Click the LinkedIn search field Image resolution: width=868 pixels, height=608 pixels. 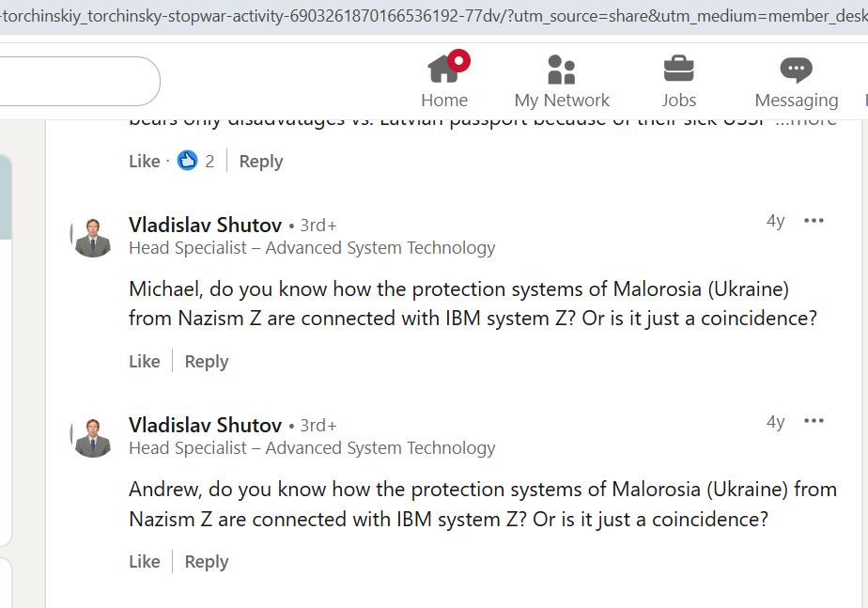click(75, 82)
